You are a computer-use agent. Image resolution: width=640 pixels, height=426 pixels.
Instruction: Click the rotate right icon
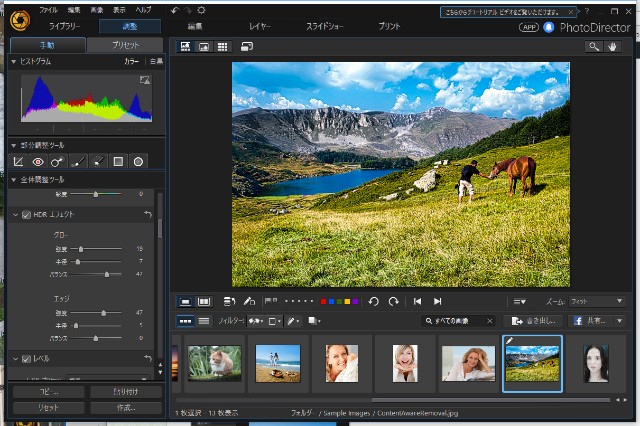click(x=393, y=301)
